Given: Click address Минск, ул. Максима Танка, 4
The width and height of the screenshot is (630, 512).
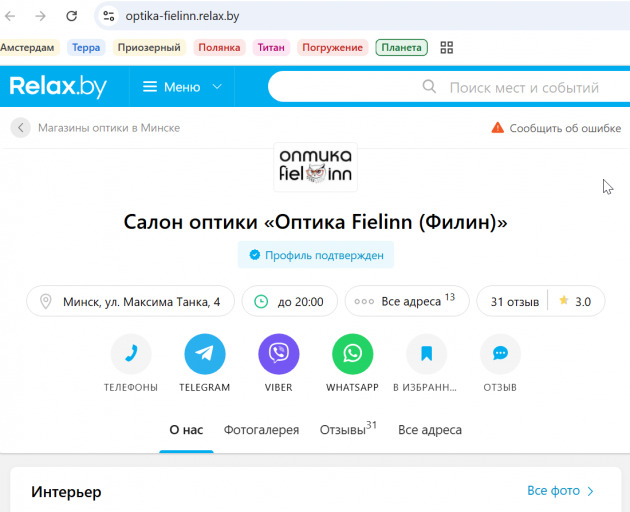Looking at the screenshot, I should point(131,301).
